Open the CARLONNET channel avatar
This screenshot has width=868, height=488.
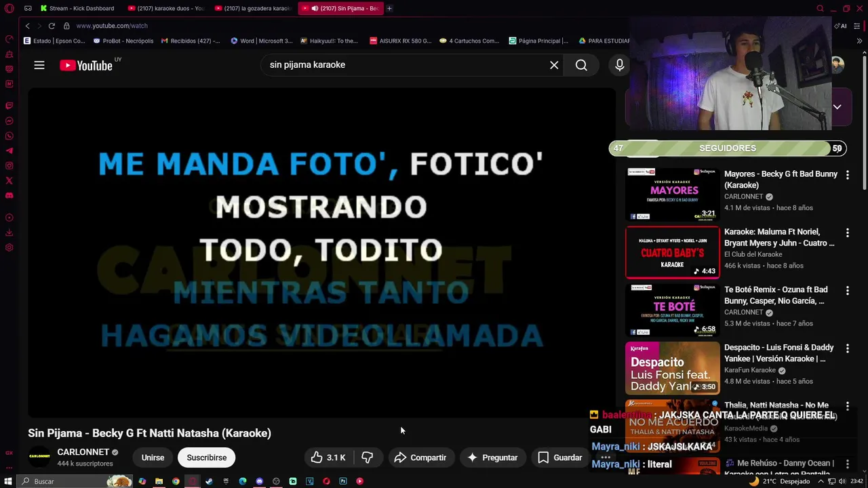point(39,457)
